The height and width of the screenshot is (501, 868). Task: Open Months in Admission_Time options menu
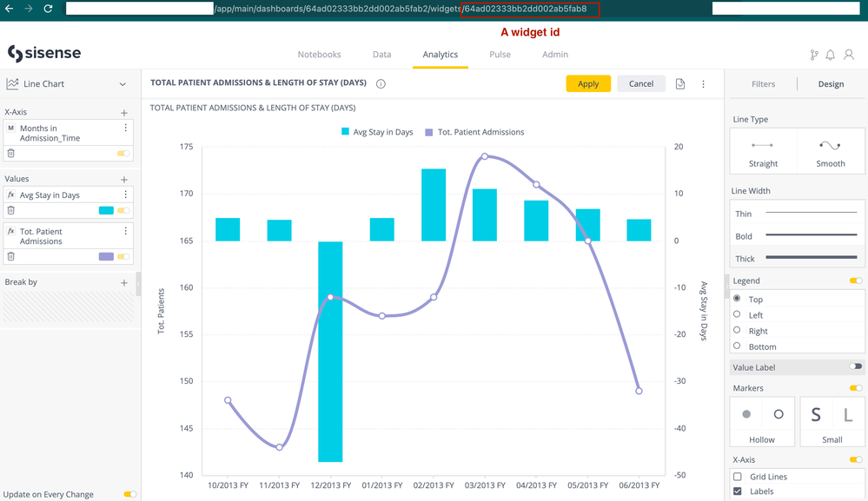point(126,129)
